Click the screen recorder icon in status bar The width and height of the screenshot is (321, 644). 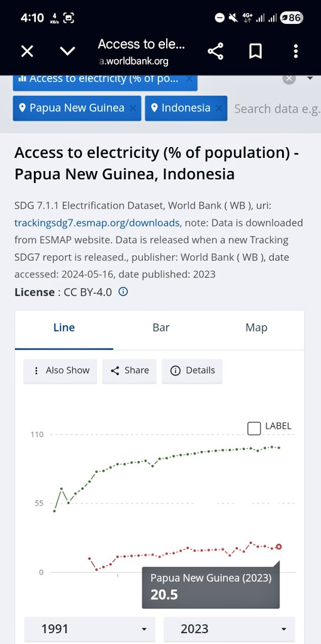point(68,18)
